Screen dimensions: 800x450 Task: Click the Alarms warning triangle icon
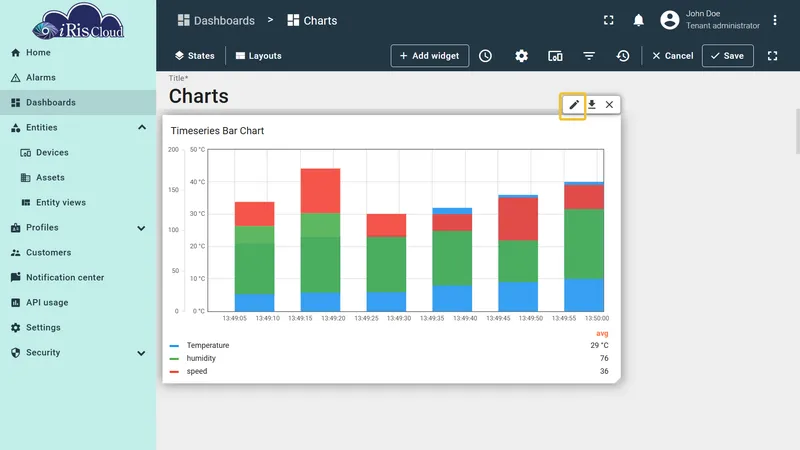click(x=15, y=78)
